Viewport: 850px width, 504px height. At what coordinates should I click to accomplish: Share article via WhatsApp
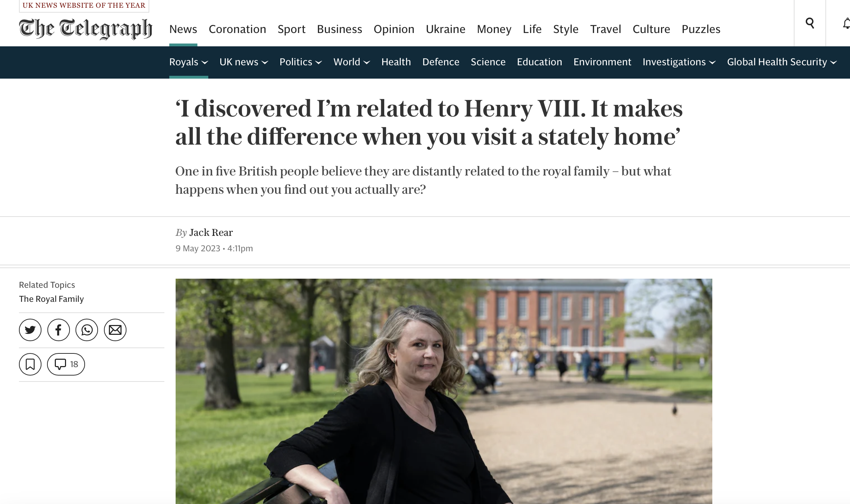[x=87, y=330]
